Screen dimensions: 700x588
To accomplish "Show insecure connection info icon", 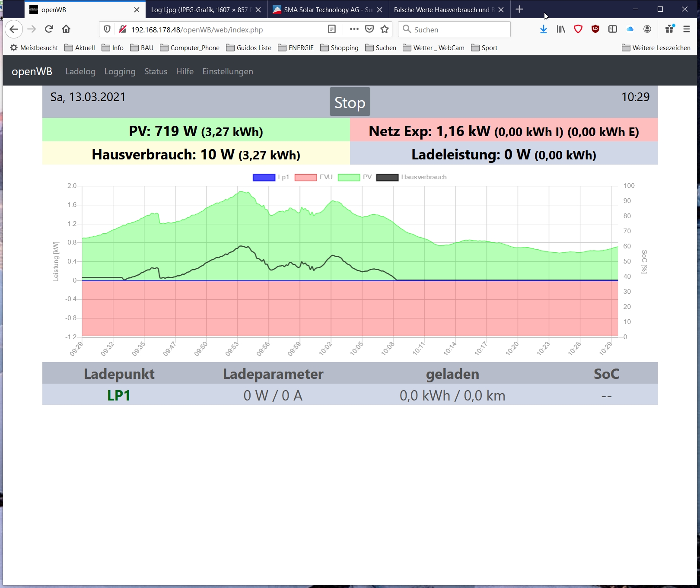I will 122,29.
